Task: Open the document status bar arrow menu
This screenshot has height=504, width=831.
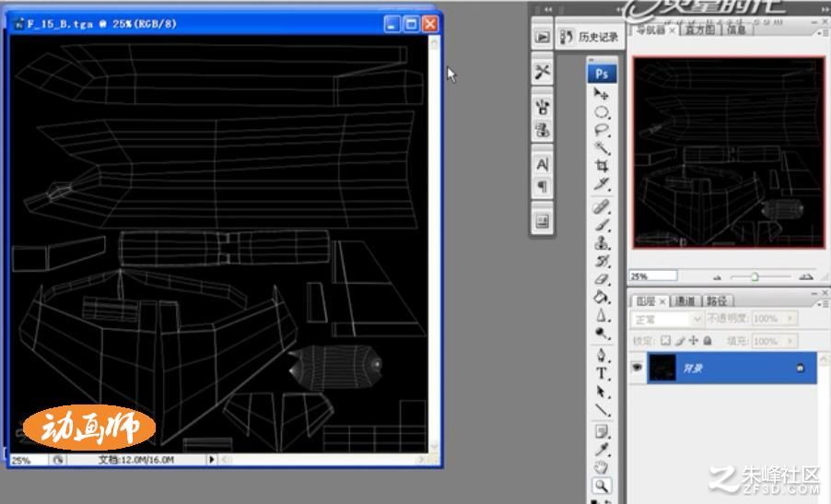Action: click(212, 460)
